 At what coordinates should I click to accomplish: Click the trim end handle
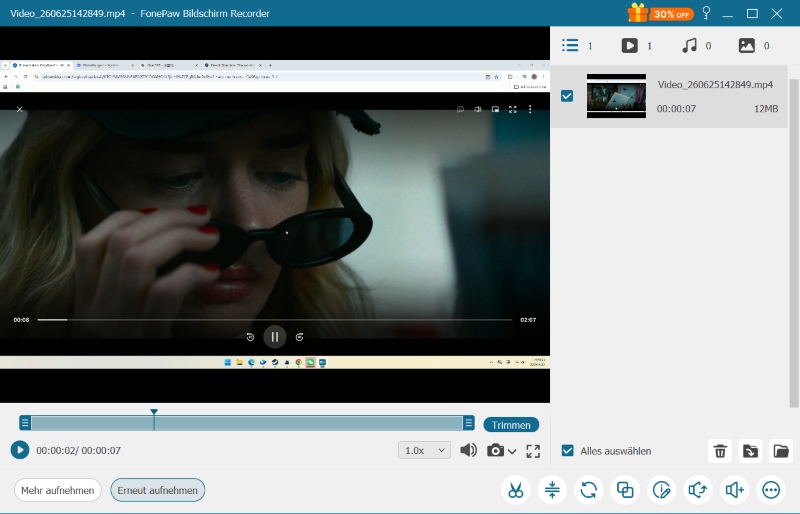pos(468,423)
